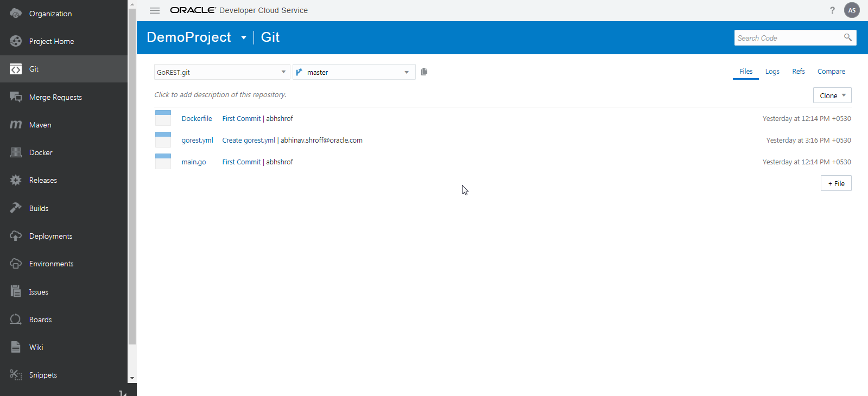868x396 pixels.
Task: Click the search magnifier icon
Action: 848,37
